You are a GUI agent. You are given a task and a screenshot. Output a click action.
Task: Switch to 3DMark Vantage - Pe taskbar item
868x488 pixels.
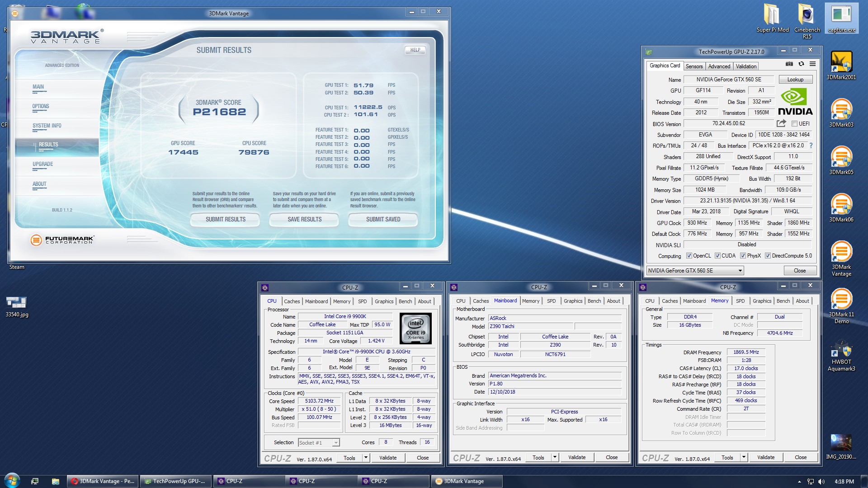click(x=103, y=481)
